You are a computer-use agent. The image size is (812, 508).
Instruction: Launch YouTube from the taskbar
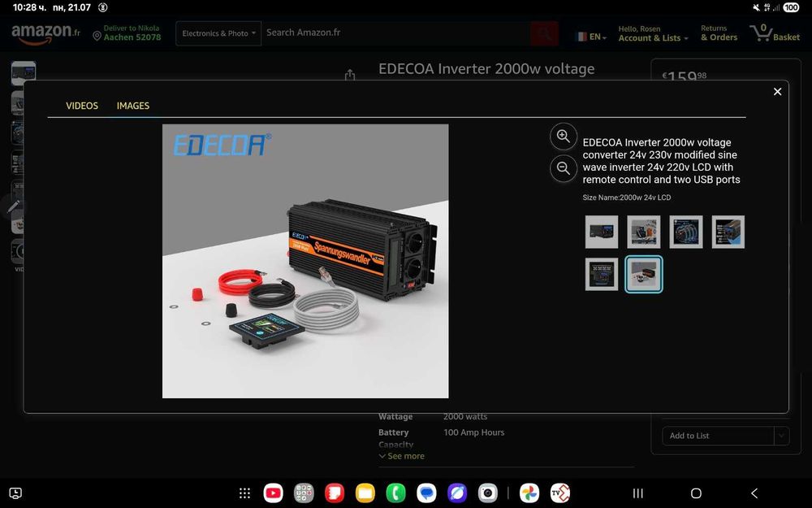274,493
